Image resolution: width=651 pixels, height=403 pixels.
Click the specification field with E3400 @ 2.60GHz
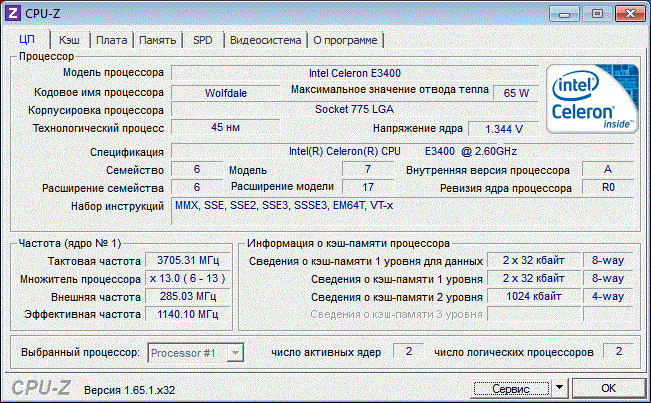point(402,151)
